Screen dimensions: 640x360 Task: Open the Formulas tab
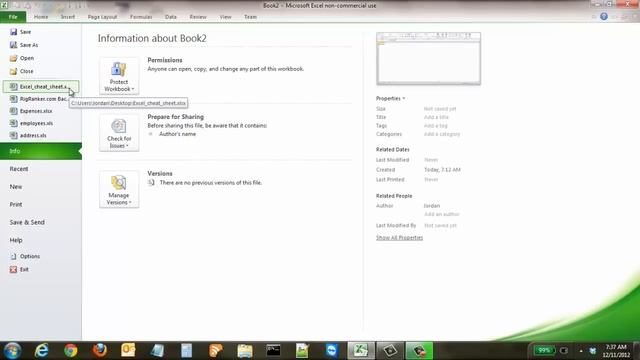(x=141, y=17)
